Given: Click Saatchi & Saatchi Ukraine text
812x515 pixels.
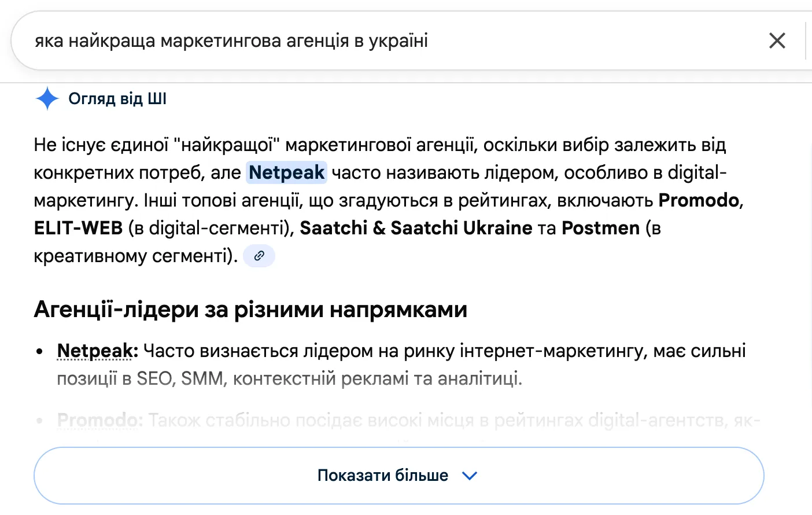Looking at the screenshot, I should point(416,228).
